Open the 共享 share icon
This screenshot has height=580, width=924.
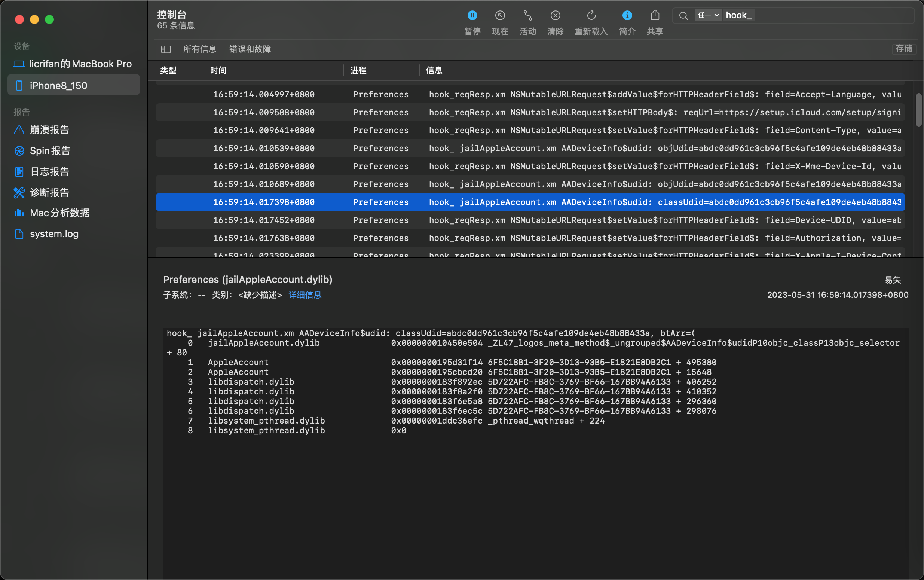click(655, 15)
